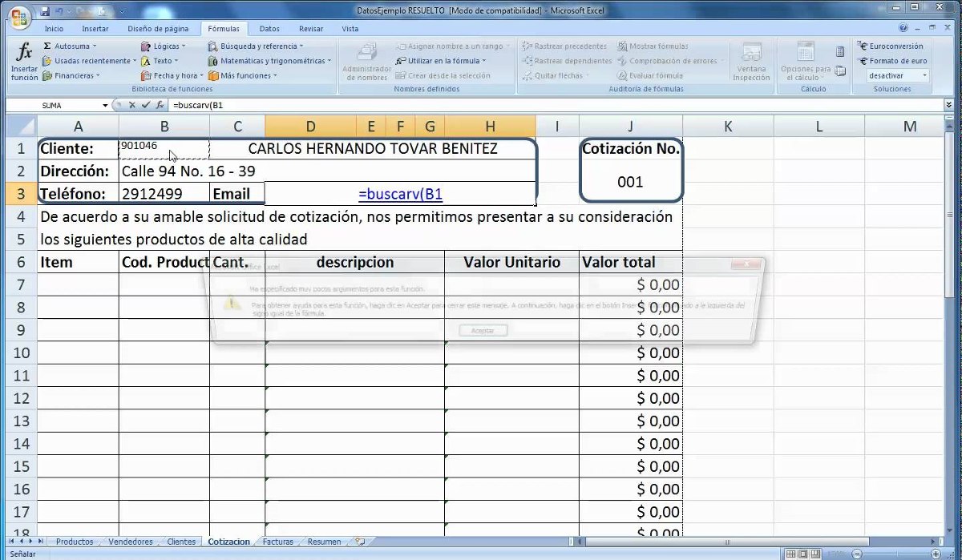Click the Calcular ahora calculator icon
The image size is (962, 560).
pyautogui.click(x=840, y=51)
